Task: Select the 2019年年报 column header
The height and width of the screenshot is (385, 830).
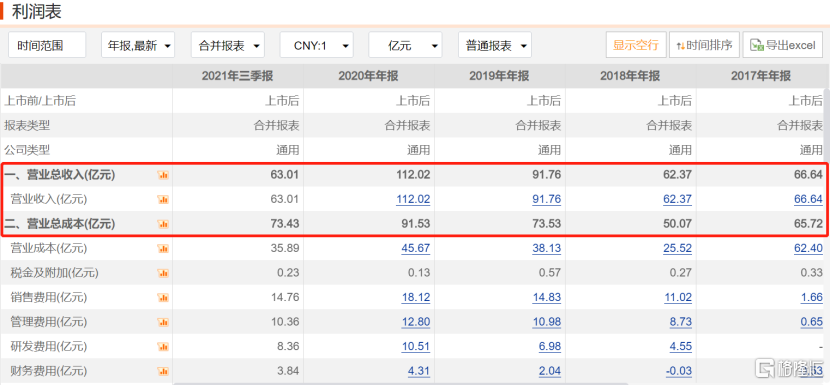Action: pyautogui.click(x=499, y=76)
